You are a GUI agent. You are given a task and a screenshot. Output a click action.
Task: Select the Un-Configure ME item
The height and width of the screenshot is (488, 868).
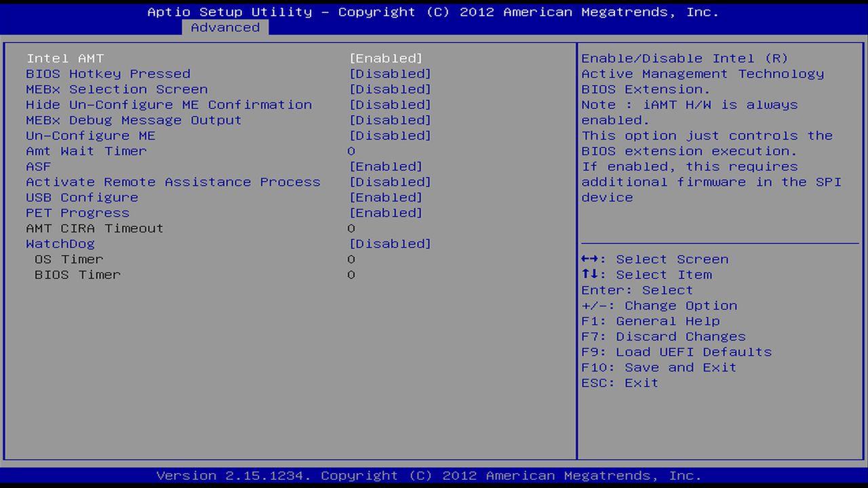91,136
